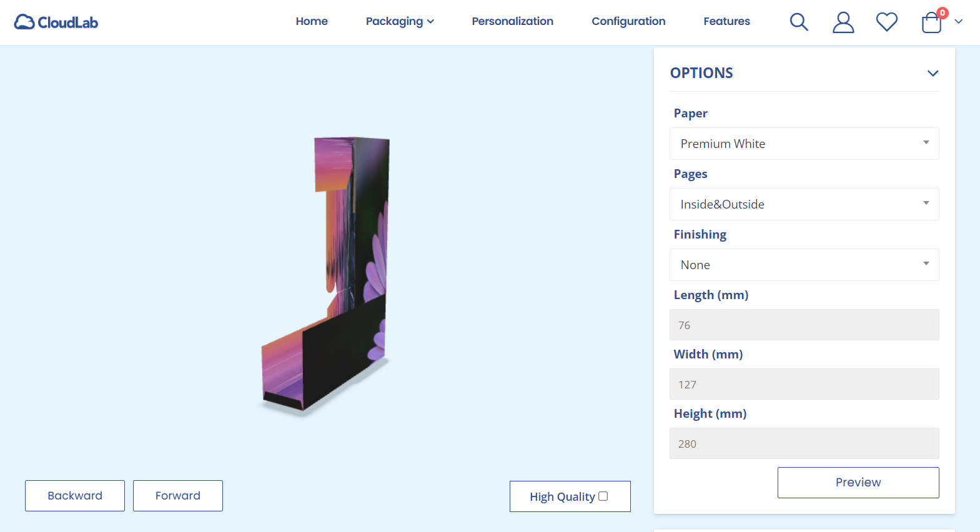Open the Packaging menu

(x=400, y=21)
